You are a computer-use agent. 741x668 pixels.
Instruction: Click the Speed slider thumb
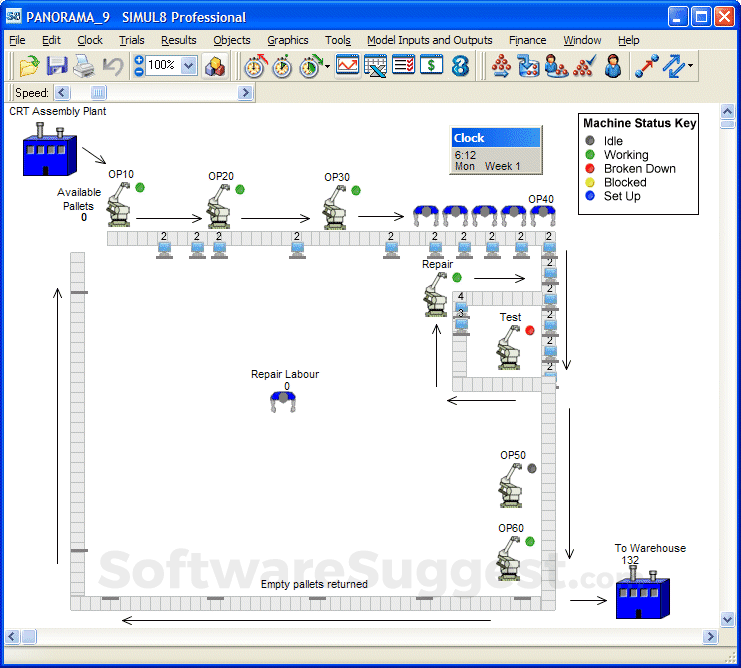[x=98, y=93]
